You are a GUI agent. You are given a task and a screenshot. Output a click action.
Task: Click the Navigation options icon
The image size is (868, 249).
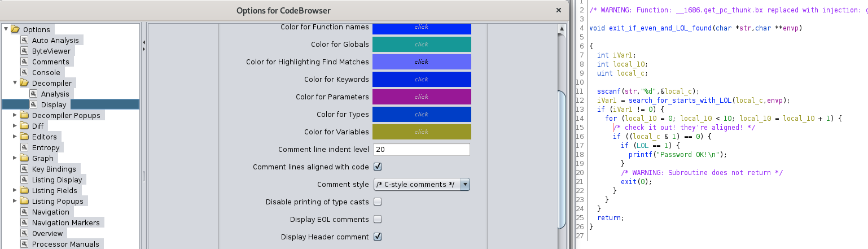pos(24,212)
